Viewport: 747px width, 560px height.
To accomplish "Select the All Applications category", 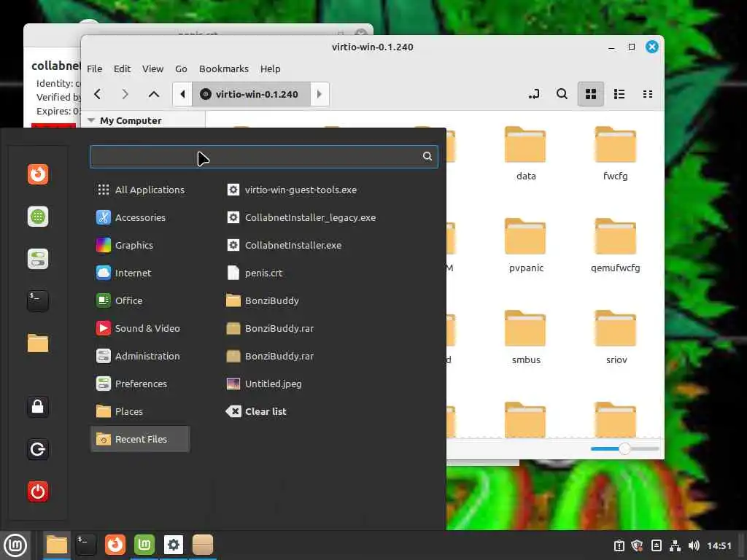I will pyautogui.click(x=140, y=190).
